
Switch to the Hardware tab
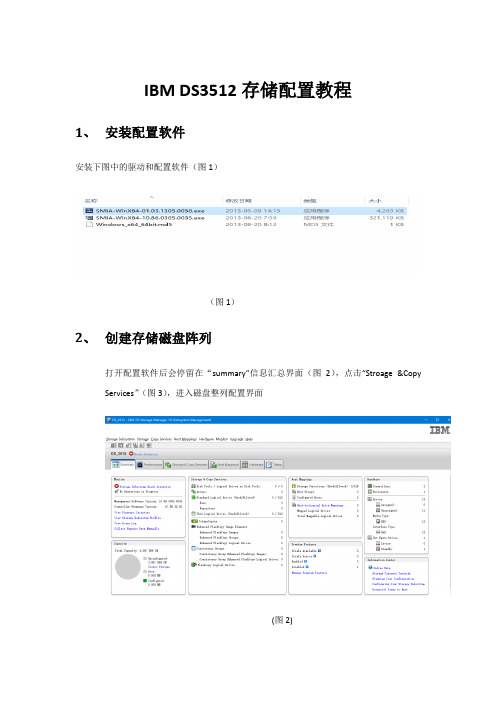click(252, 465)
